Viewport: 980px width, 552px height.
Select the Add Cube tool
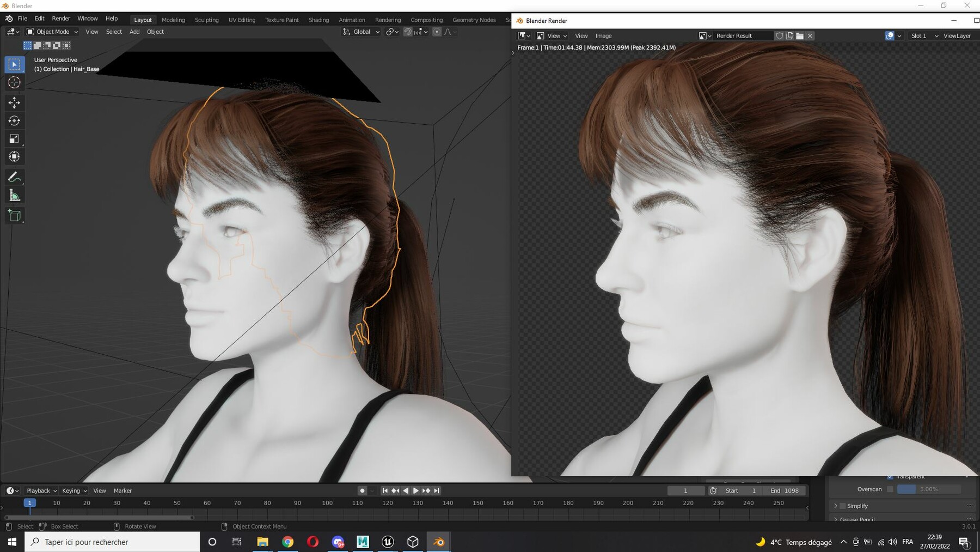click(x=15, y=215)
